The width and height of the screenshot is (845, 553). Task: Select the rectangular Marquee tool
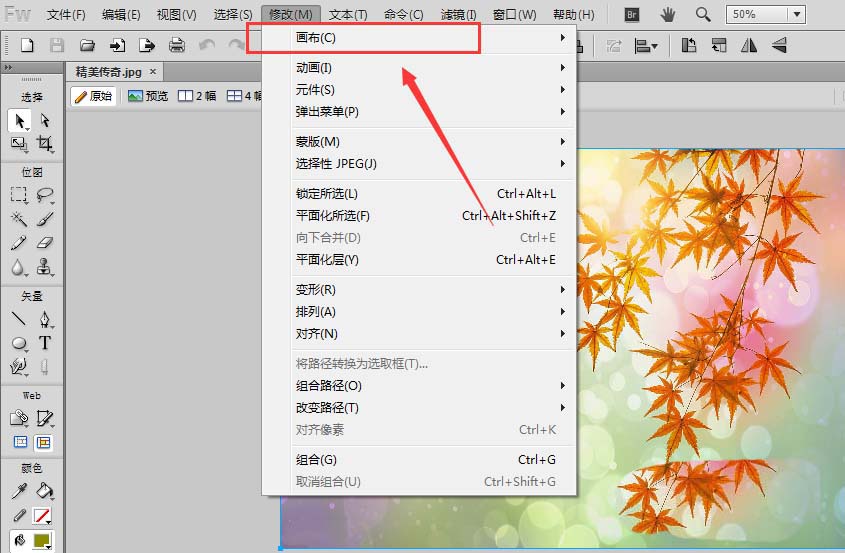(x=19, y=195)
